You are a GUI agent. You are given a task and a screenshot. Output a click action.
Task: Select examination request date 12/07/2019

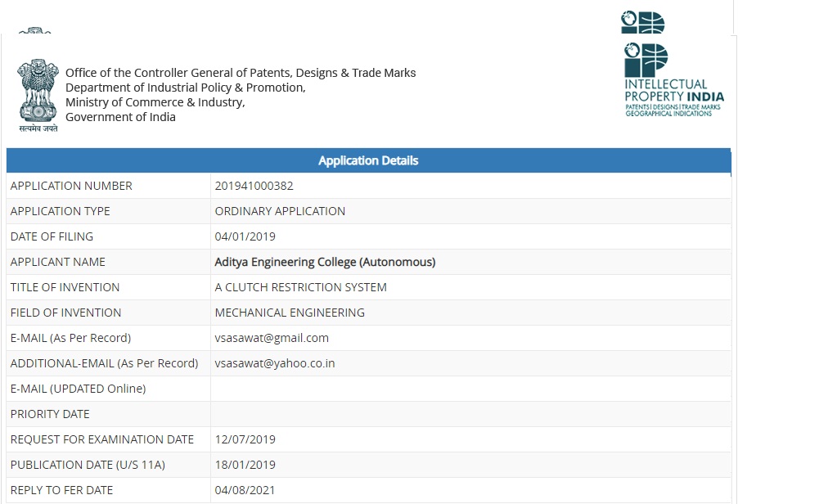pyautogui.click(x=245, y=439)
